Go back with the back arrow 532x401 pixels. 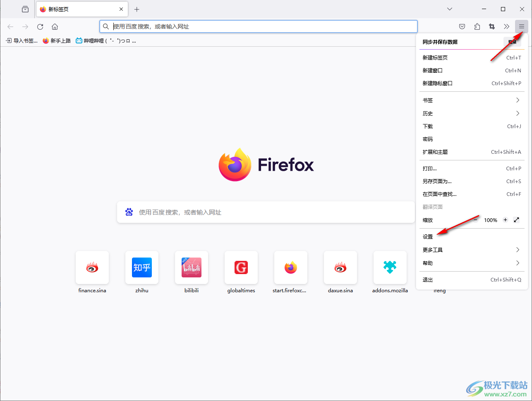tap(10, 26)
